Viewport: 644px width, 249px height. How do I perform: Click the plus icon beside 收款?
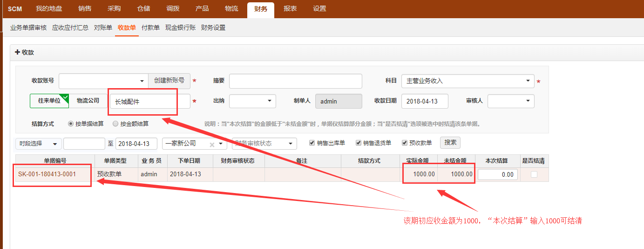tap(18, 52)
